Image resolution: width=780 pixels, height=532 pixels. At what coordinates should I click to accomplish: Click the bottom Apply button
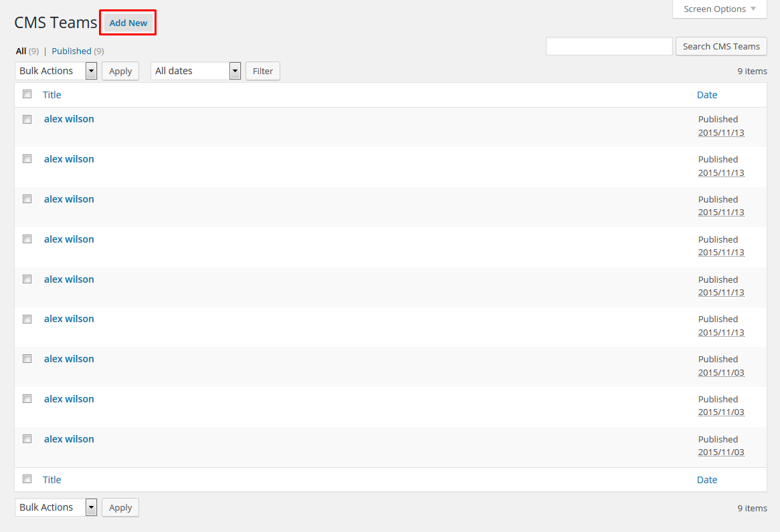[x=120, y=508]
